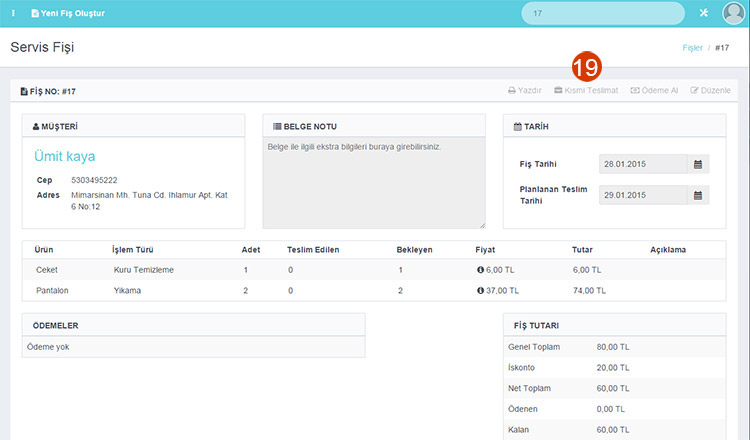750x440 pixels.
Task: Click the Ceket product cell
Action: point(47,270)
